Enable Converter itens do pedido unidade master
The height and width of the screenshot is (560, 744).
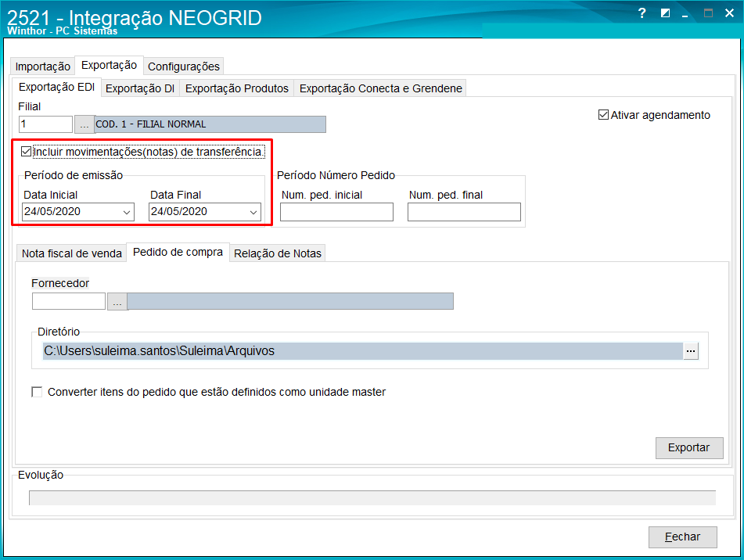(37, 392)
